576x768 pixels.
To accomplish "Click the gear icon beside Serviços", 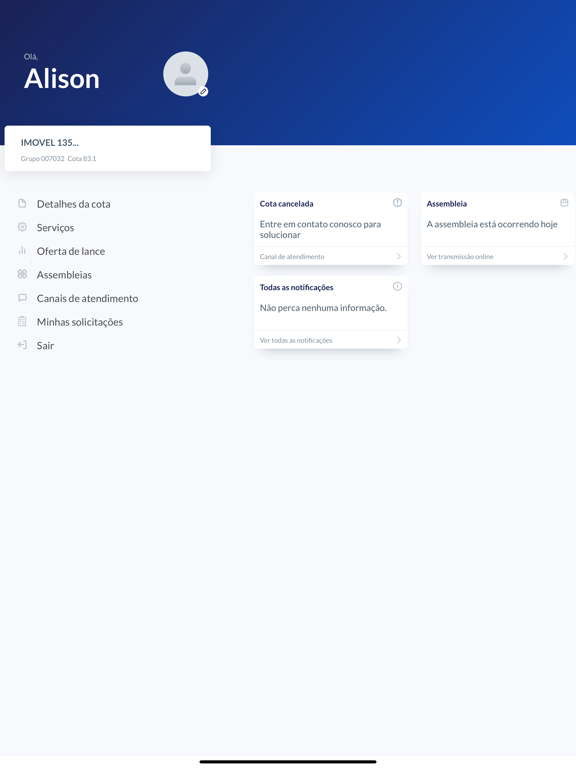I will pyautogui.click(x=22, y=227).
